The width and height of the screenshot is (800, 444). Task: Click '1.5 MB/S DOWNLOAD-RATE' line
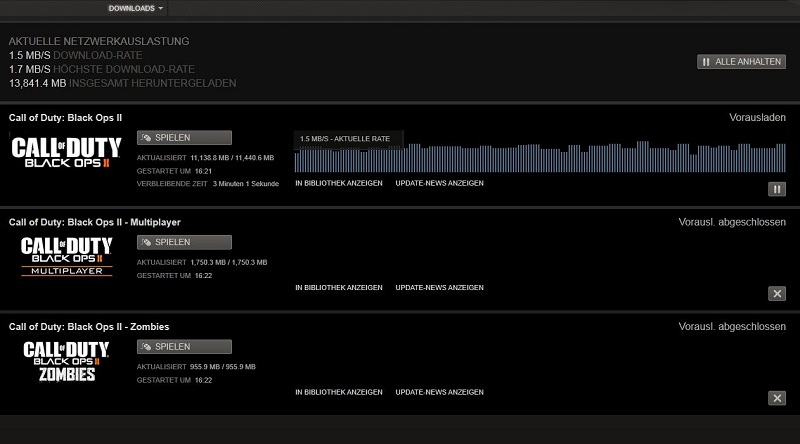(x=76, y=55)
